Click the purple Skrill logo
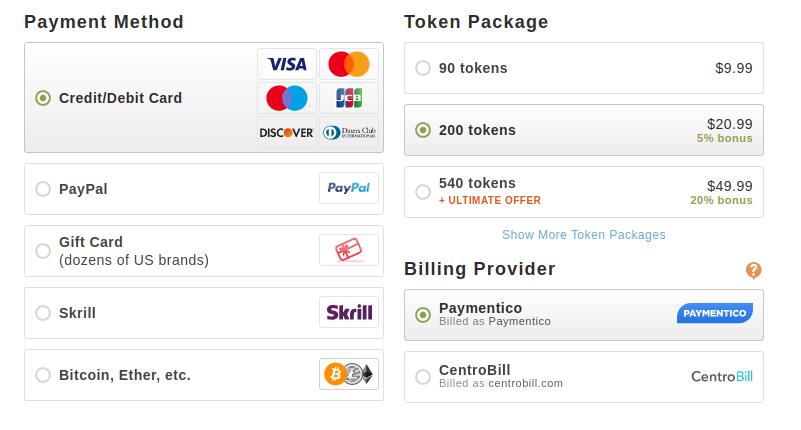The image size is (801, 430). click(x=349, y=312)
